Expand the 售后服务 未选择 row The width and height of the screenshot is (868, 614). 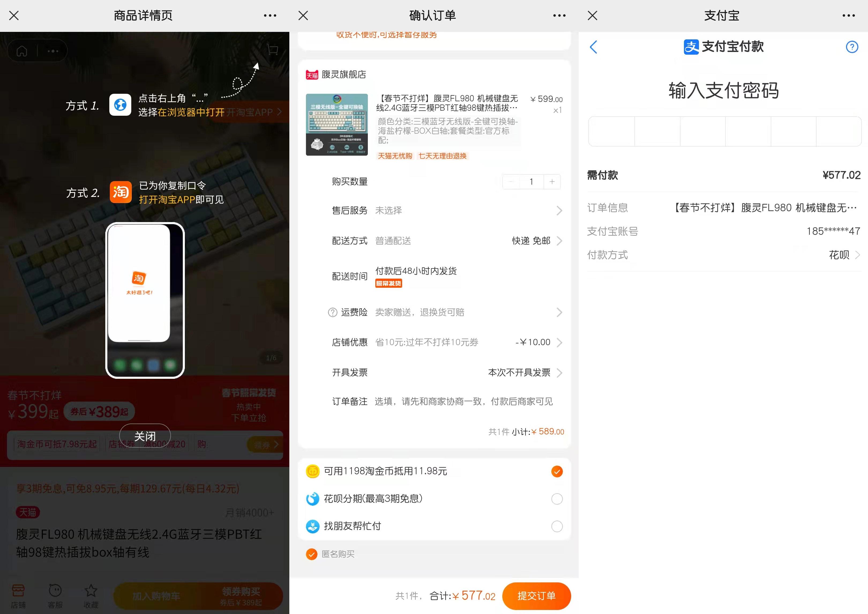447,210
